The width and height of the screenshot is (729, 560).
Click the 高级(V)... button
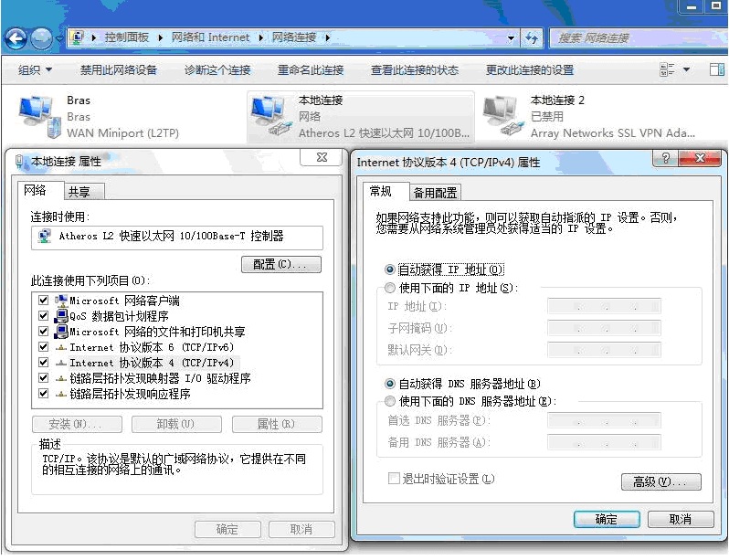coord(660,481)
